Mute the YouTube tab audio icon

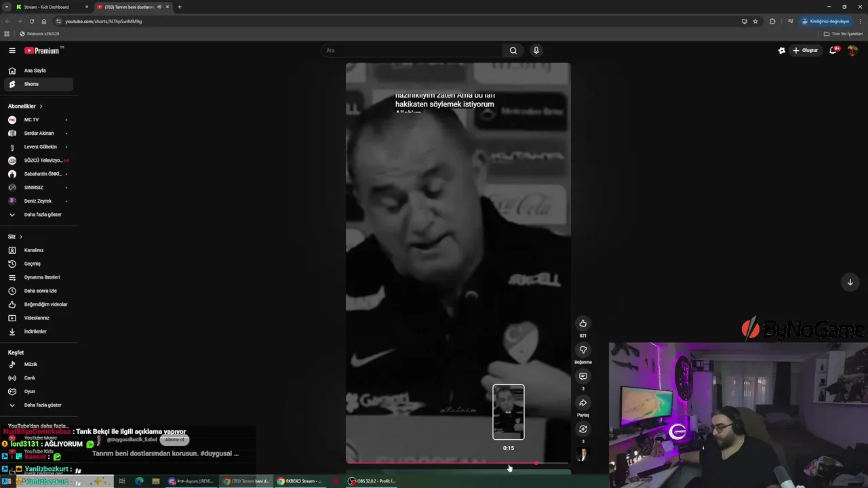(x=160, y=7)
